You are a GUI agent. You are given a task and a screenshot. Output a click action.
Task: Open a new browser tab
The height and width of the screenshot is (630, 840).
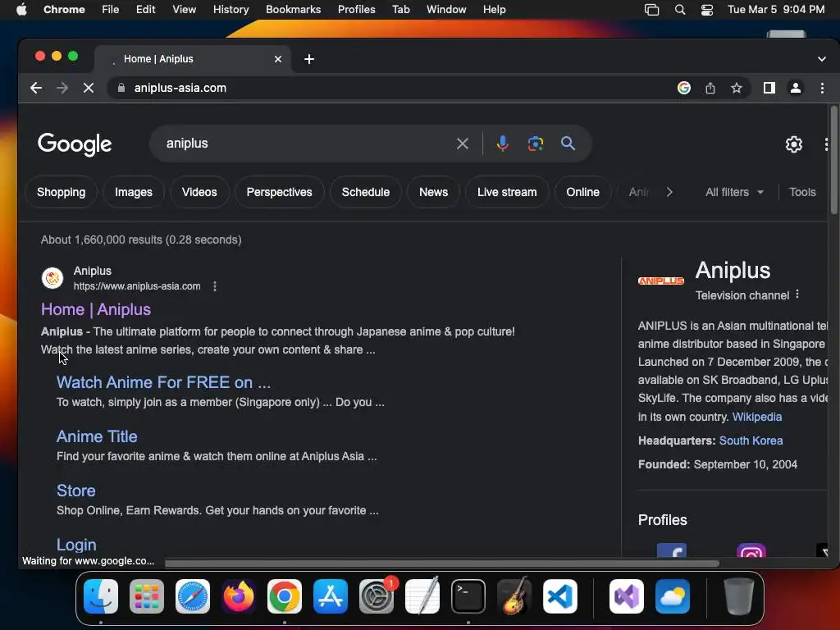(309, 59)
